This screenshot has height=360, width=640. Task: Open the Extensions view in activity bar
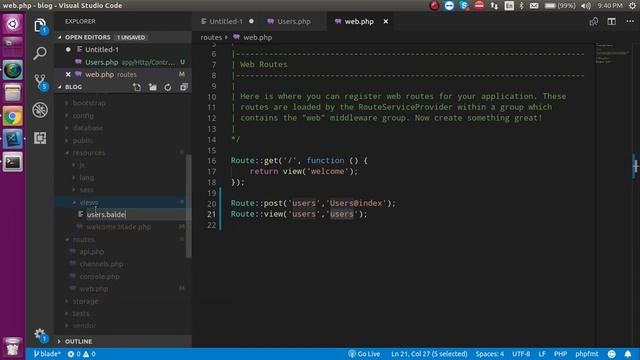[40, 138]
